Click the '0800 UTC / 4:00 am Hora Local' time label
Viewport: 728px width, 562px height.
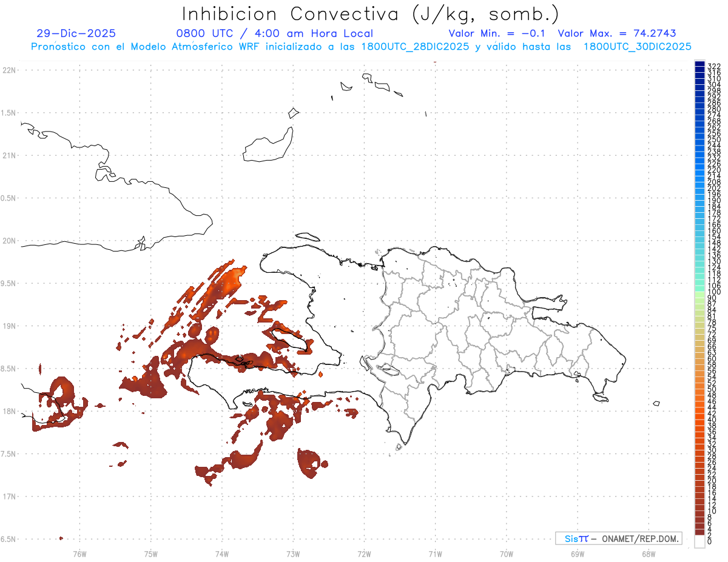274,33
